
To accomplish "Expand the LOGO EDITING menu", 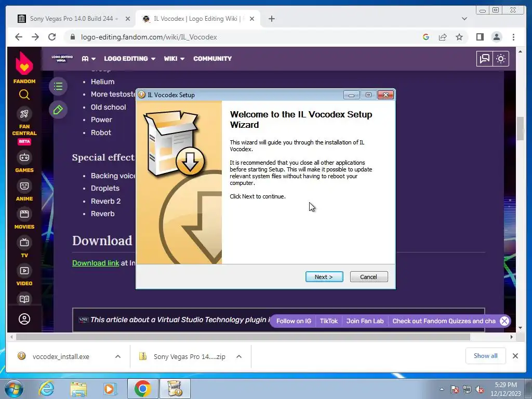I will tap(129, 59).
